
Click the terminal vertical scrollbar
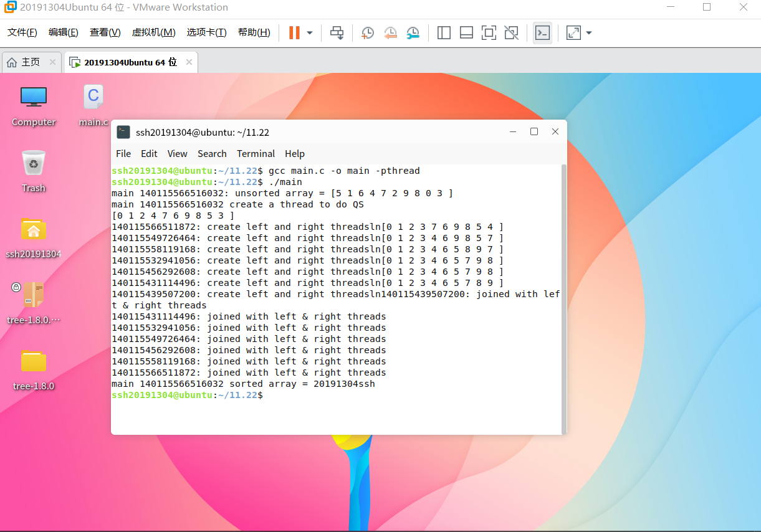(564, 299)
